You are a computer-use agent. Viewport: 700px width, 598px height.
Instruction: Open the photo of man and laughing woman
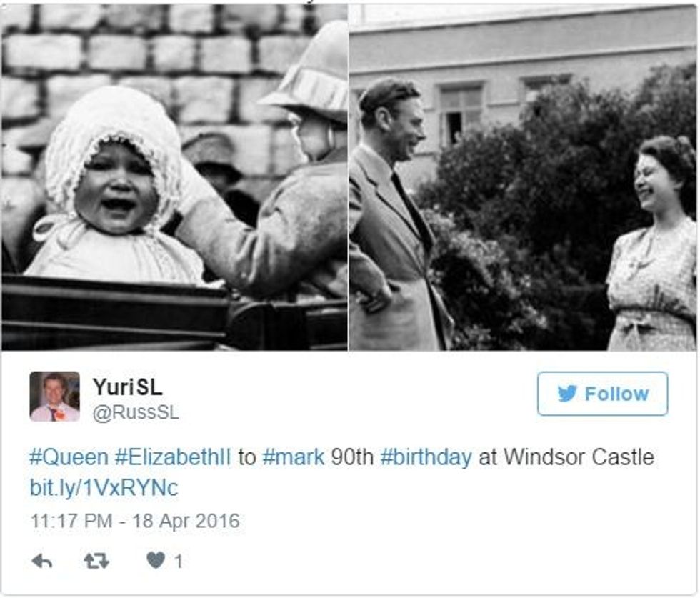(522, 177)
